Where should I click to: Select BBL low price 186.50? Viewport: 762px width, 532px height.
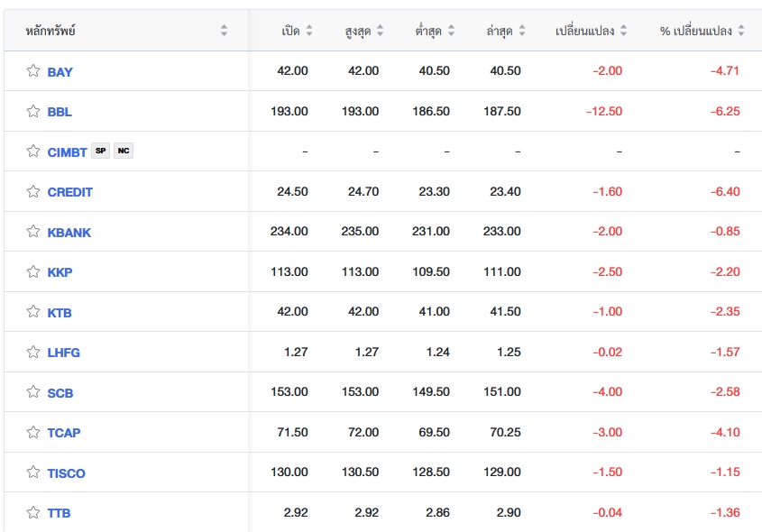431,111
